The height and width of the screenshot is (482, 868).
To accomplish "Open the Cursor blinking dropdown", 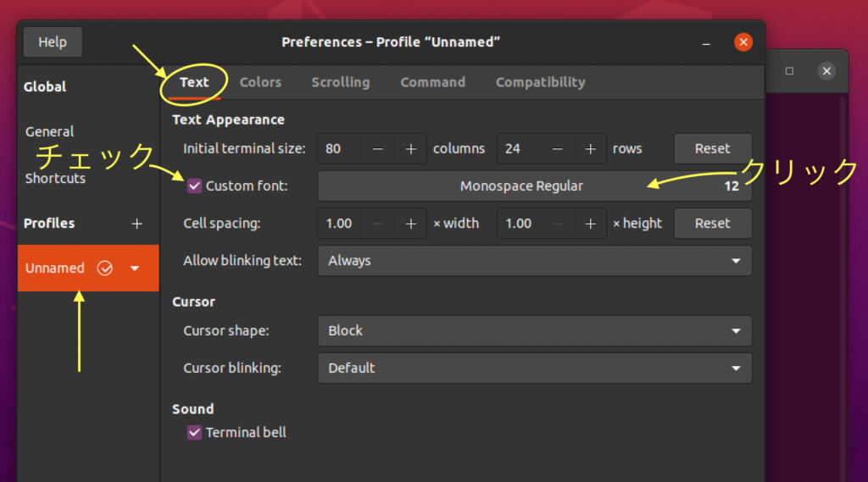I will coord(534,368).
